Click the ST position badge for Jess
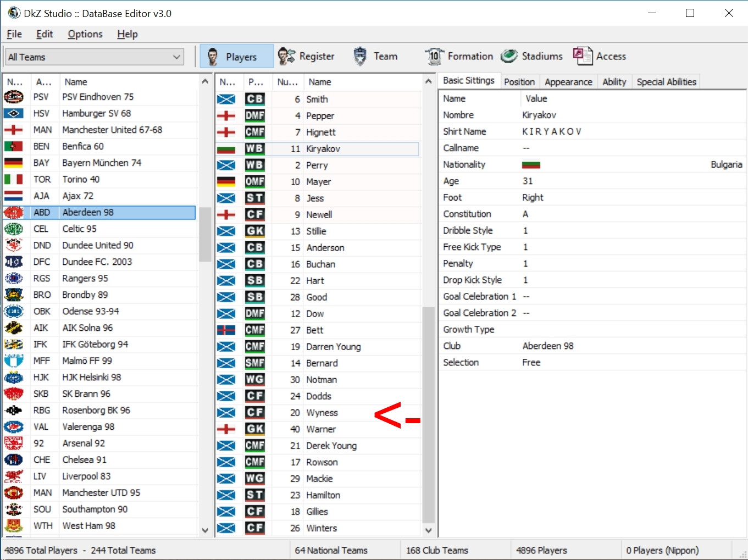Viewport: 748px width, 560px height. click(x=255, y=198)
